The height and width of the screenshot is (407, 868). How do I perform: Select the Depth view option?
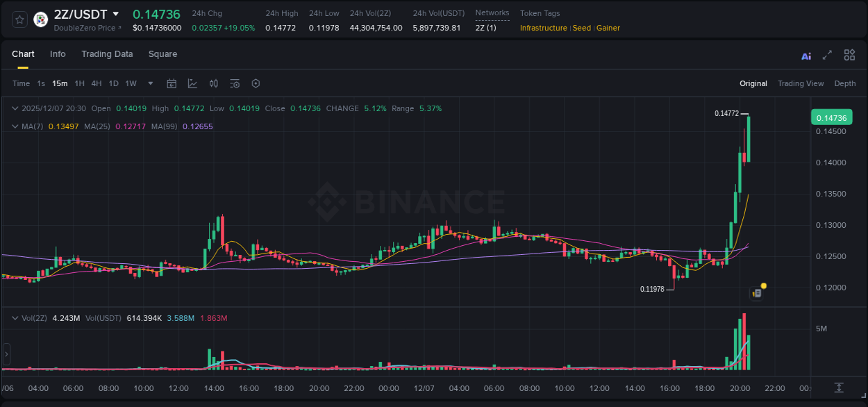(844, 83)
